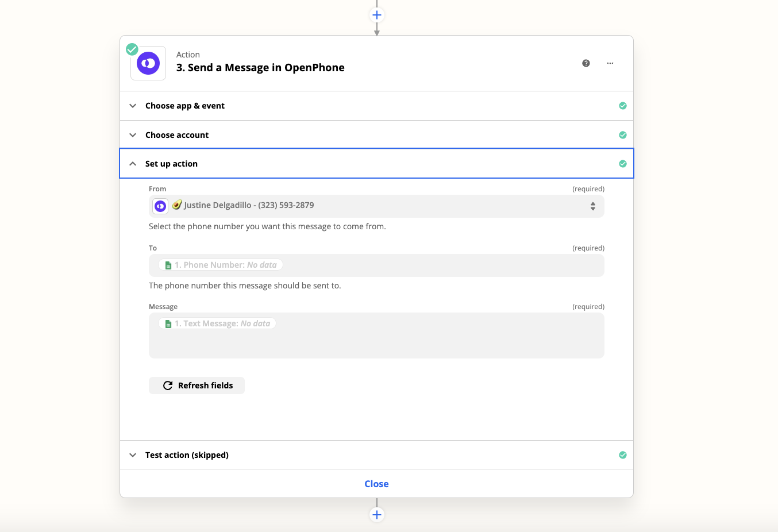Expand the Choose account section
The height and width of the screenshot is (532, 778).
coord(376,135)
